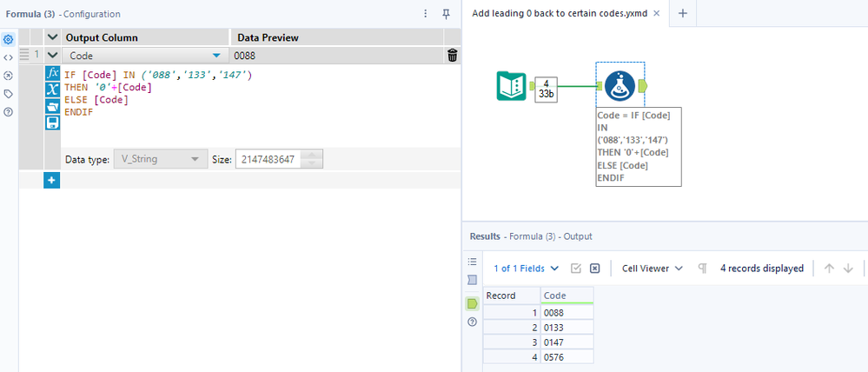Click the save expression disk icon
The image size is (868, 372).
coord(52,123)
